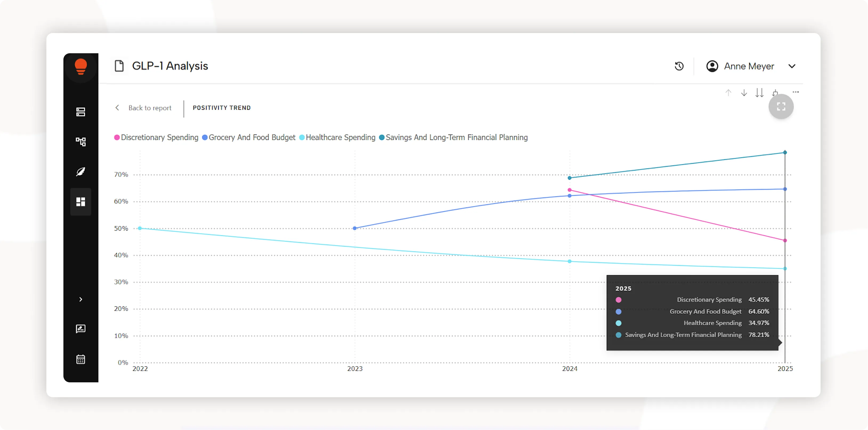Click the single down arrow chart icon
This screenshot has width=868, height=430.
tap(744, 93)
